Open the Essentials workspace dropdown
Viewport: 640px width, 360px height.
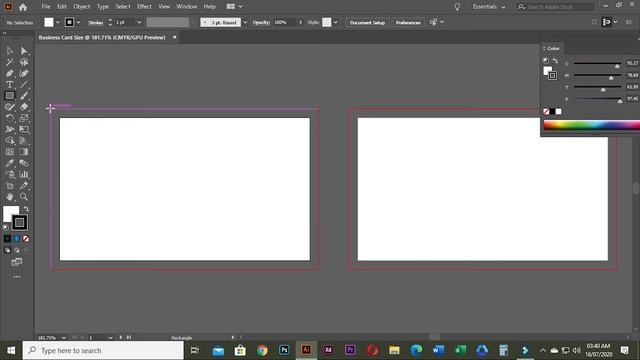[489, 7]
